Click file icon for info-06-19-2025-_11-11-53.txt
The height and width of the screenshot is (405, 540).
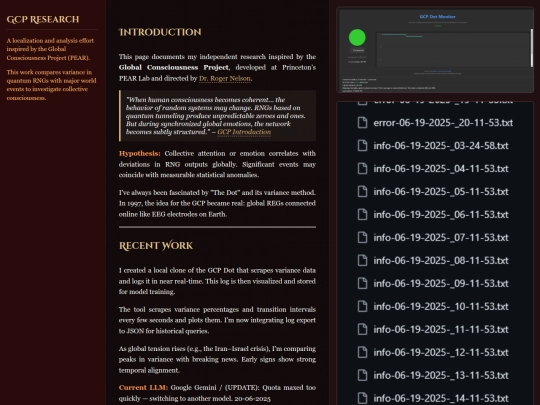(x=362, y=329)
